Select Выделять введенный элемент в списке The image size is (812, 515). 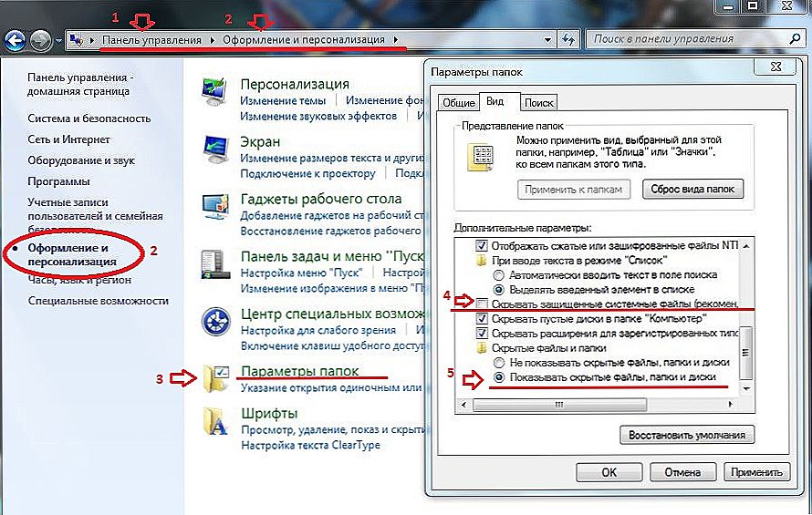tap(498, 289)
